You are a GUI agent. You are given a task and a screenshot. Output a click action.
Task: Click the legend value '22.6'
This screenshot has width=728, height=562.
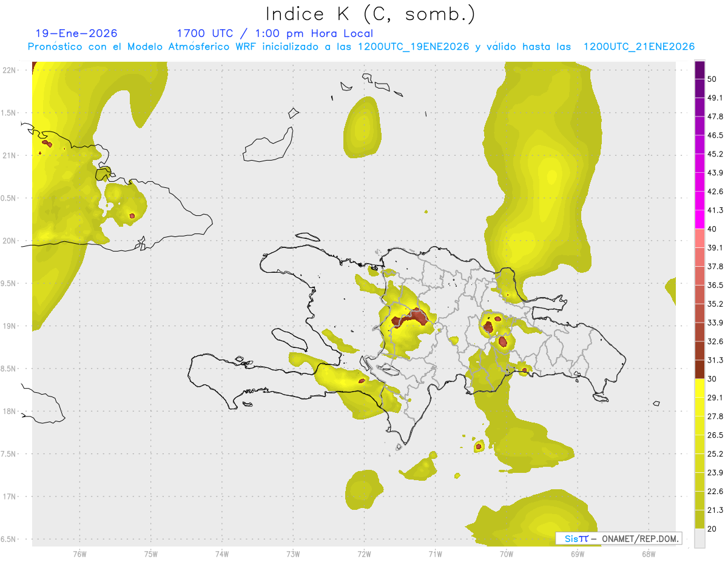pyautogui.click(x=715, y=491)
